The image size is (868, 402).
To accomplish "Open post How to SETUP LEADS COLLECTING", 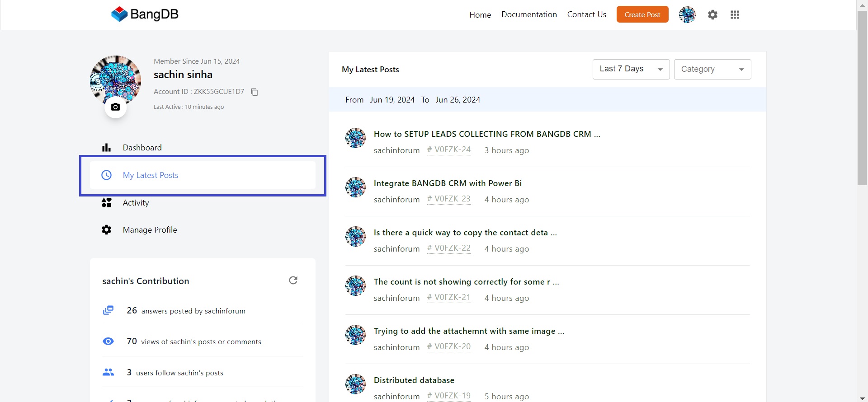I will click(x=487, y=134).
